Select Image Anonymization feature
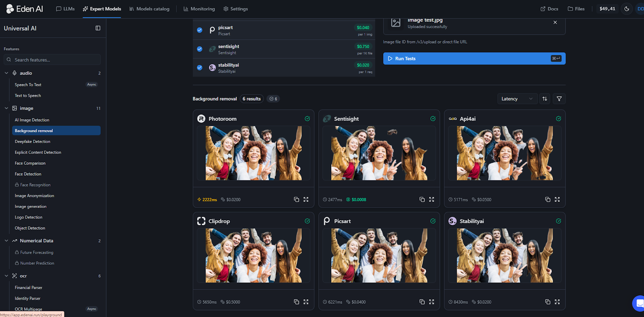This screenshot has width=644, height=317. point(35,196)
